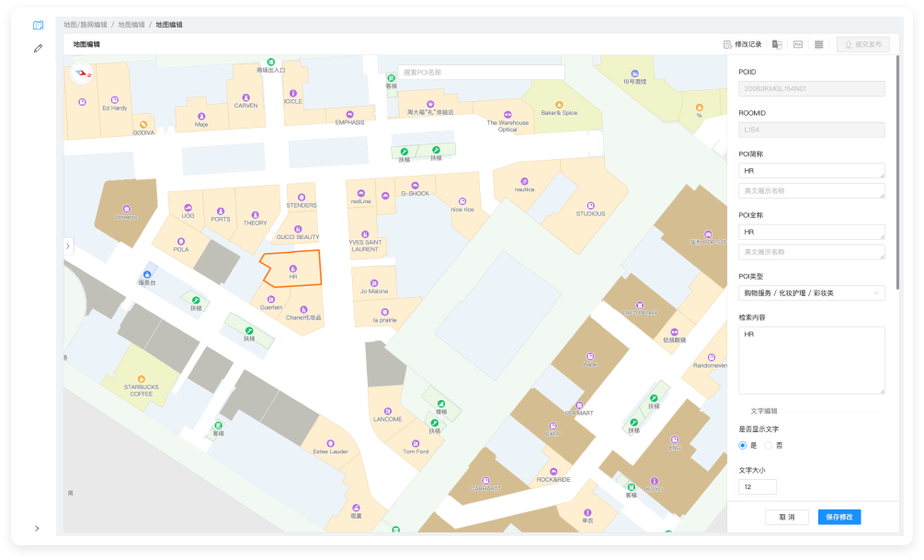Viewport: 924px width, 560px height.
Task: Click the 搜索POI名称 search field
Action: pos(481,72)
